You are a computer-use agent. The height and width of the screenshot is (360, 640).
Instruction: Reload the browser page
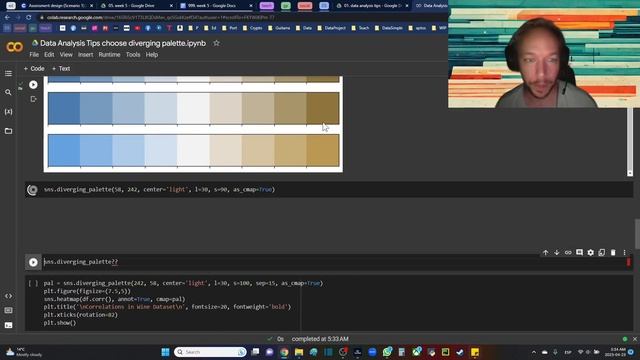(29, 18)
